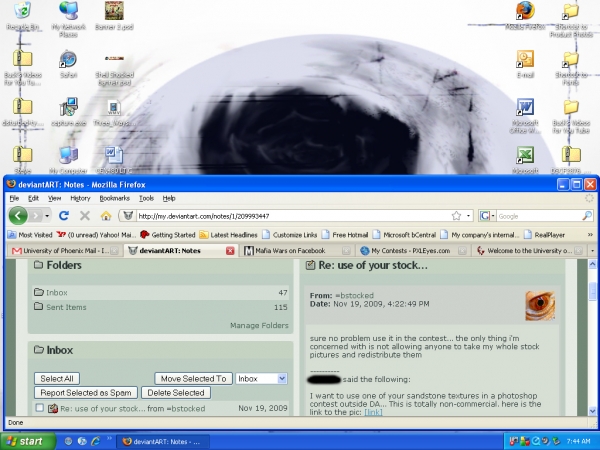This screenshot has width=600, height=450.
Task: Click the Internet Explorer quick launch icon
Action: (95, 441)
